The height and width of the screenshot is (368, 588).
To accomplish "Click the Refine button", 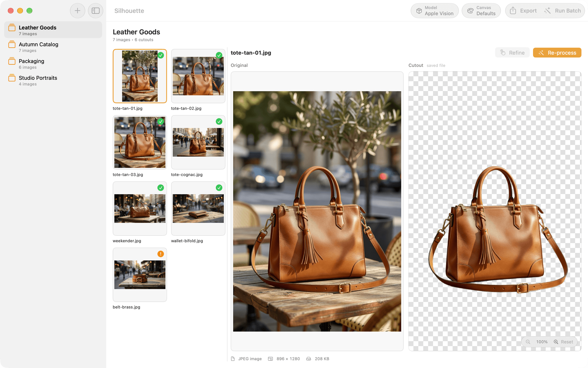I will tap(512, 53).
